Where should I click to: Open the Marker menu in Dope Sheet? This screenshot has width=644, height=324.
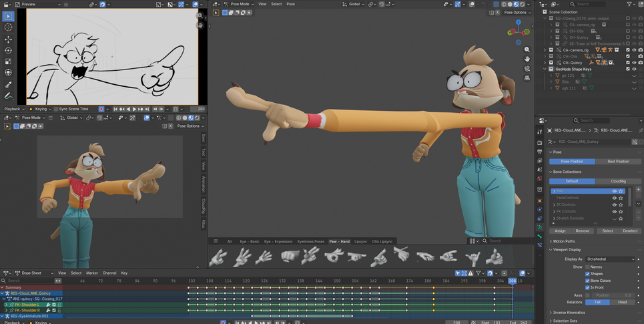tap(92, 273)
